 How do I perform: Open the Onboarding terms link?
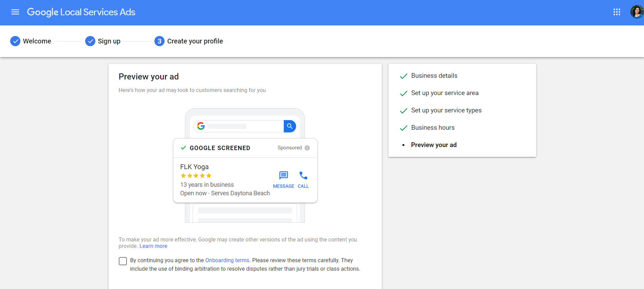tap(227, 260)
